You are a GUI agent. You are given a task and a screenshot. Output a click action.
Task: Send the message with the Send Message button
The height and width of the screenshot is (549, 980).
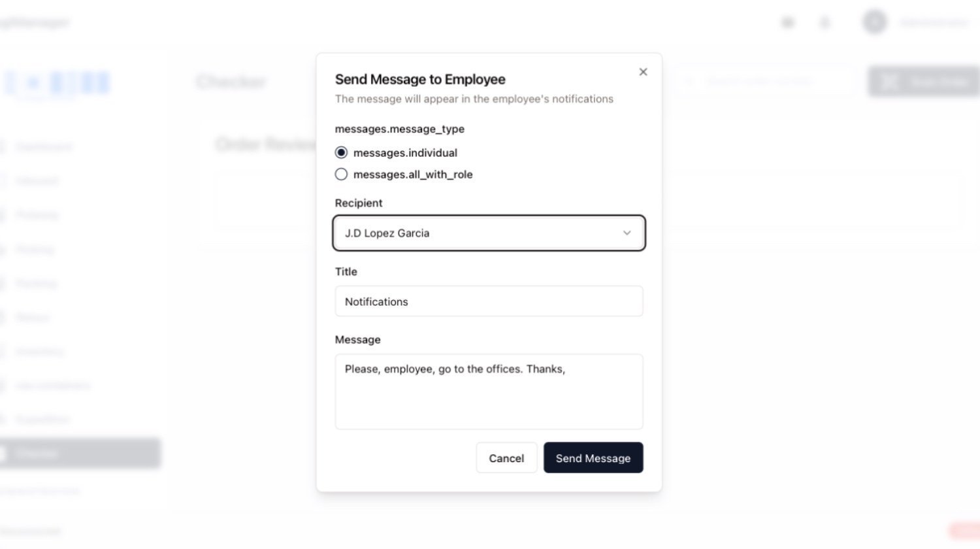[x=593, y=457]
